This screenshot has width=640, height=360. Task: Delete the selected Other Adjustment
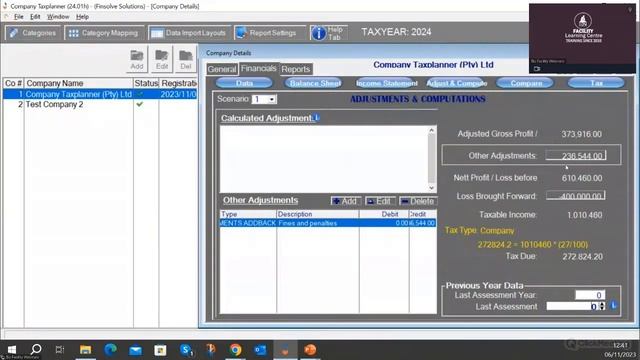[418, 201]
